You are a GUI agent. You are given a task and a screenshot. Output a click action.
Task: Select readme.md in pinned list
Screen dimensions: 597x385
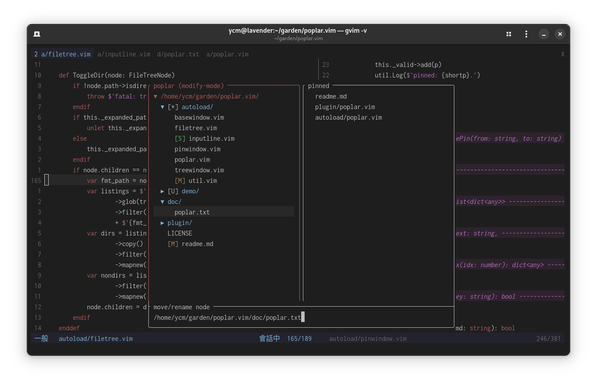point(331,97)
